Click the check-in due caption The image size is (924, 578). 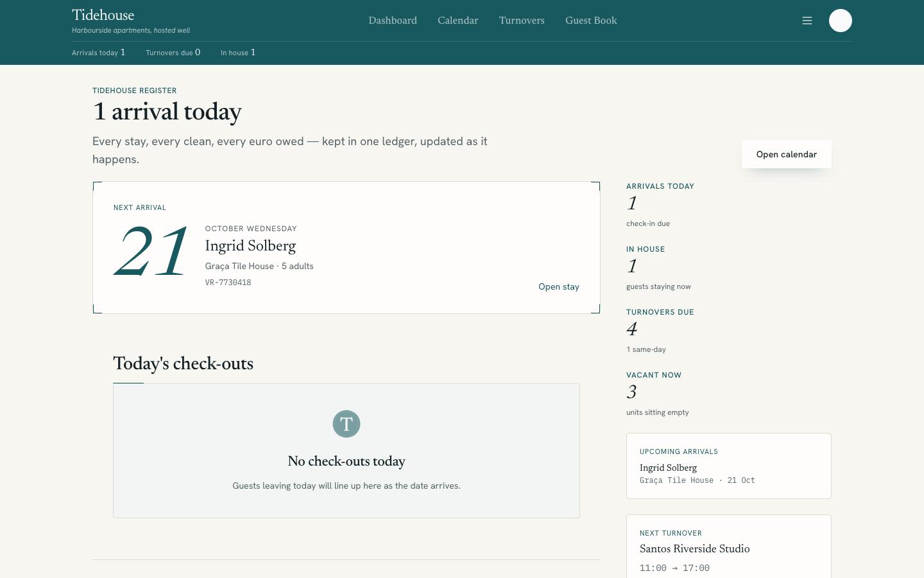pos(648,224)
